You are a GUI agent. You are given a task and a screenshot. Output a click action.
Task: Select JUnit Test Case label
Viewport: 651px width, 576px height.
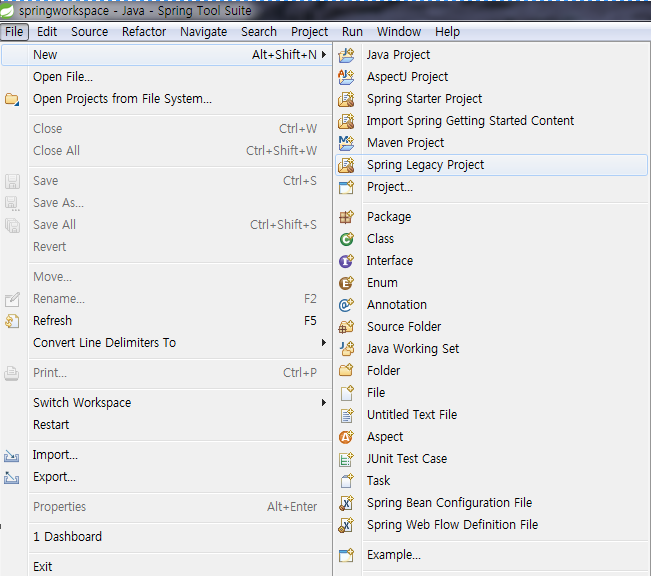(x=407, y=458)
